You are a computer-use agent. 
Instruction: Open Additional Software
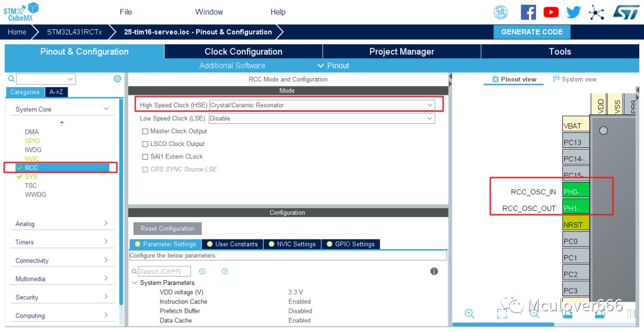[x=233, y=66]
